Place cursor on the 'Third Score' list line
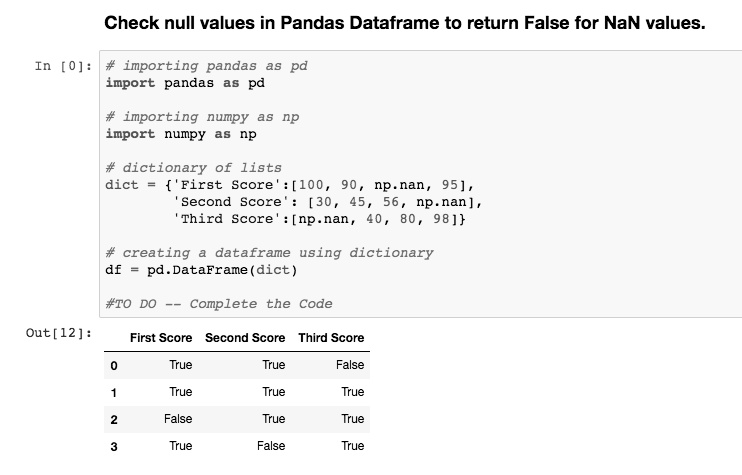The width and height of the screenshot is (742, 475). (x=319, y=219)
